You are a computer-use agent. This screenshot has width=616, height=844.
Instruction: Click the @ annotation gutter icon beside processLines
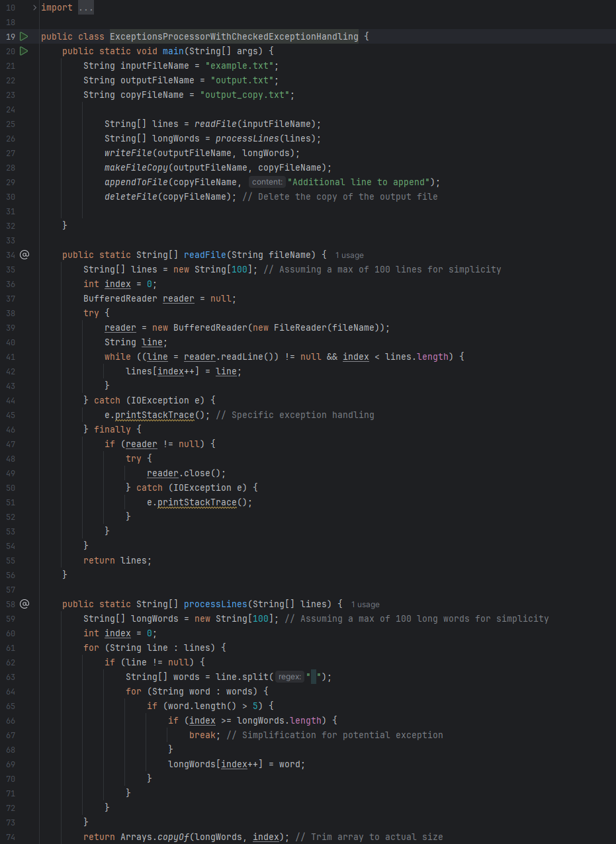(x=24, y=604)
